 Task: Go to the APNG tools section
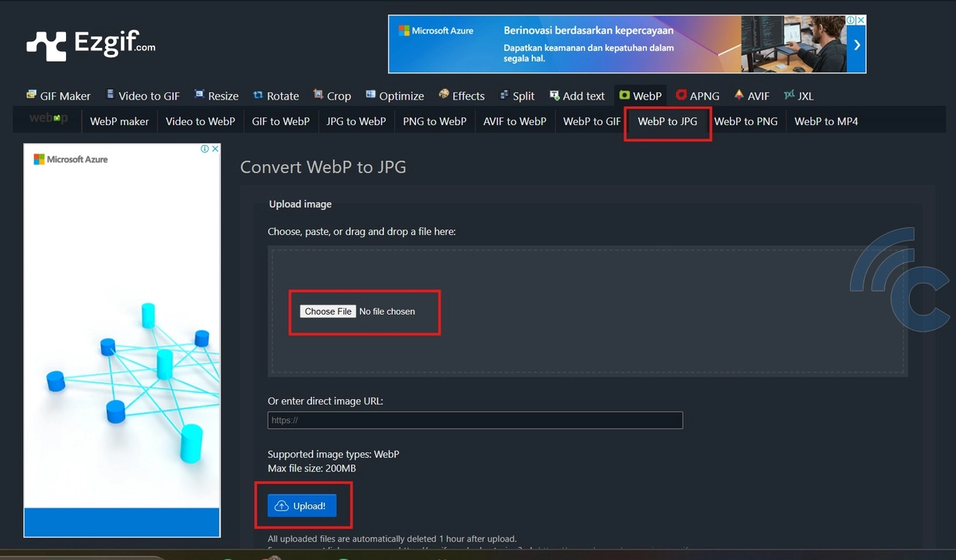click(x=697, y=96)
